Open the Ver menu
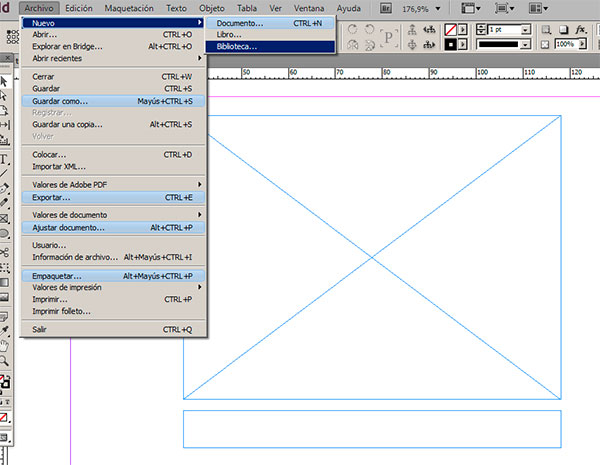Screen dimensions: 600x465 pyautogui.click(x=275, y=8)
